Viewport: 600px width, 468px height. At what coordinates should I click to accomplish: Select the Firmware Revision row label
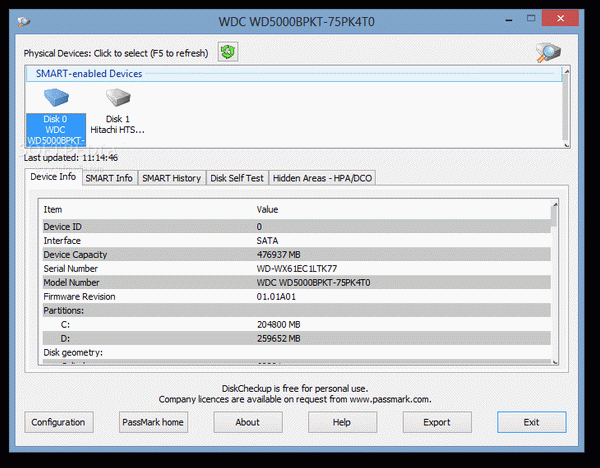(x=79, y=297)
